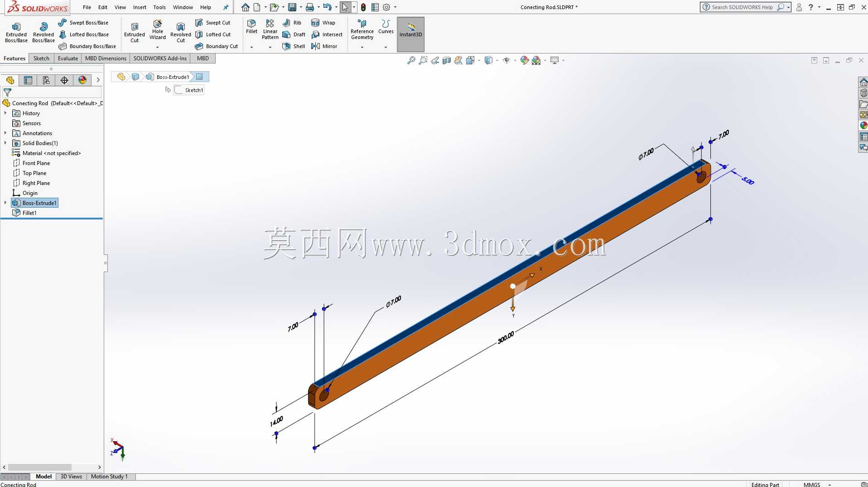868x487 pixels.
Task: Expand the History tree node
Action: point(5,113)
